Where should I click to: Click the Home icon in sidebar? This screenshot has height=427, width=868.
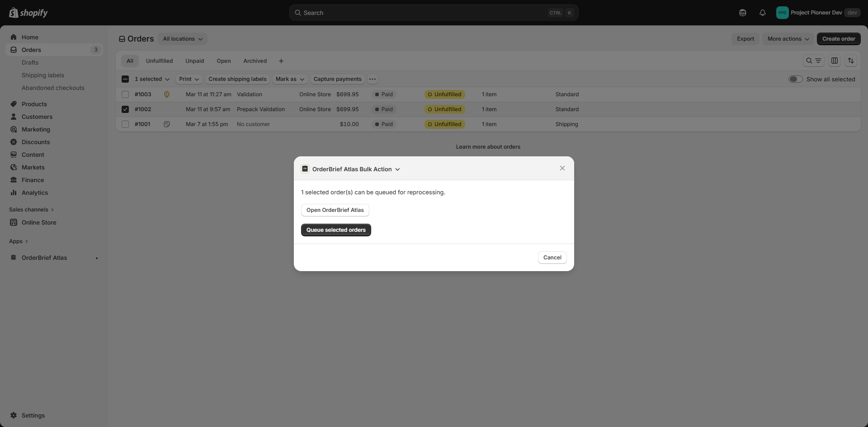point(14,37)
